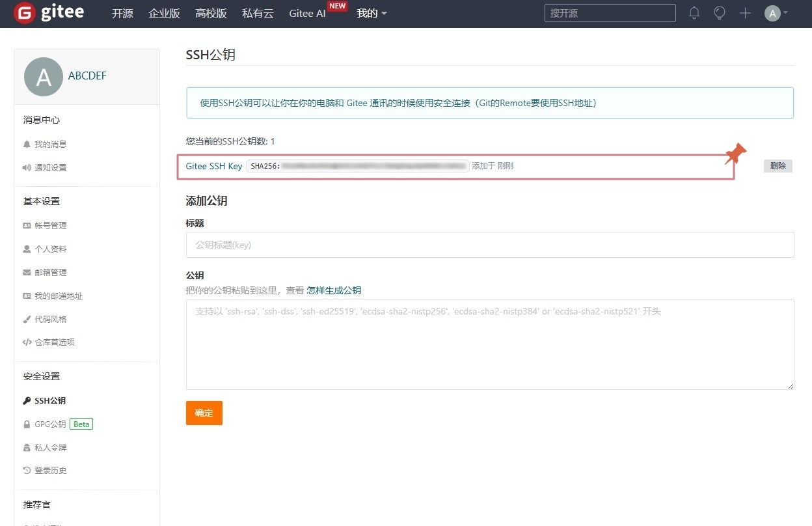Open GPG公钥 in the sidebar
Viewport: 812px width, 526px height.
coord(50,424)
